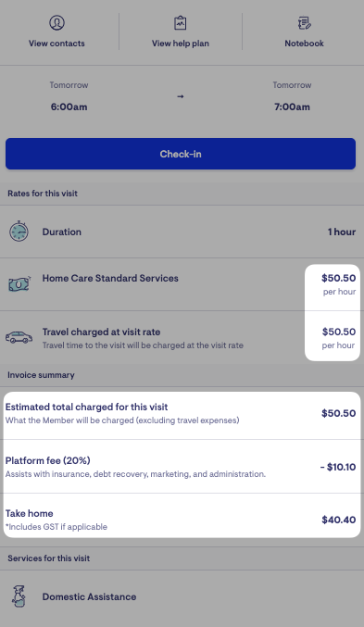The width and height of the screenshot is (364, 627).
Task: Select the Notebook label
Action: [x=305, y=44]
